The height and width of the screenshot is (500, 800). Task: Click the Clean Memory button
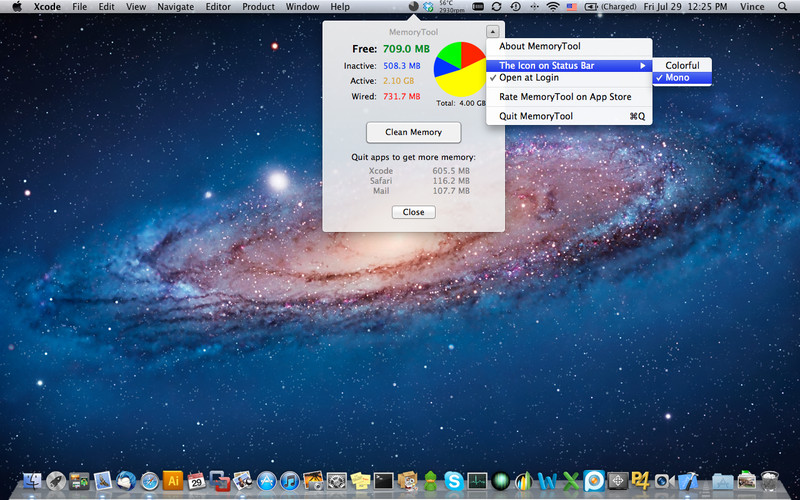coord(413,132)
